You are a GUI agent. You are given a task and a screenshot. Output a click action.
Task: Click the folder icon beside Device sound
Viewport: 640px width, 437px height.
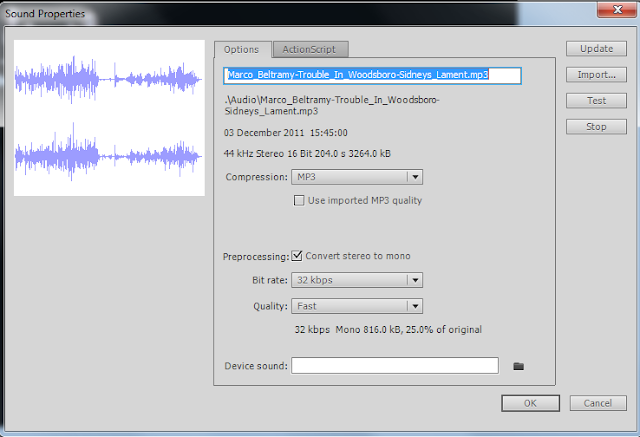tap(518, 366)
